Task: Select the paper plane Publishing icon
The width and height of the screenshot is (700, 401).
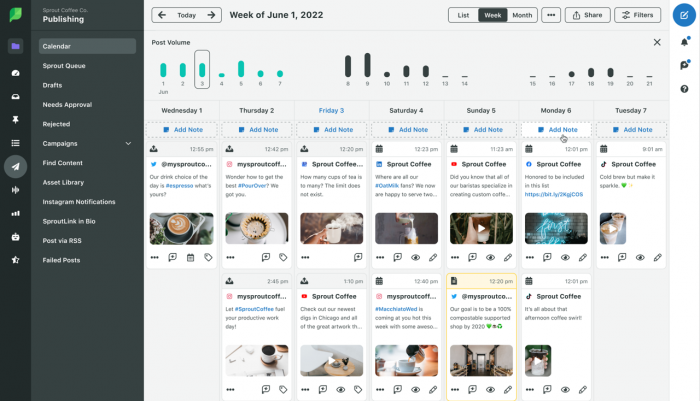Action: [x=16, y=167]
